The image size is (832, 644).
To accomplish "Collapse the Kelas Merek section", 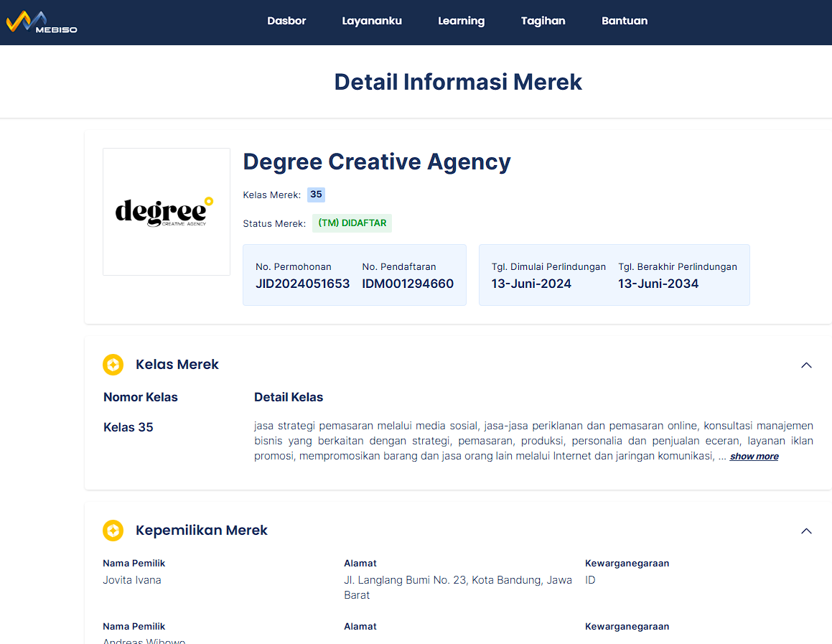I will (x=806, y=365).
